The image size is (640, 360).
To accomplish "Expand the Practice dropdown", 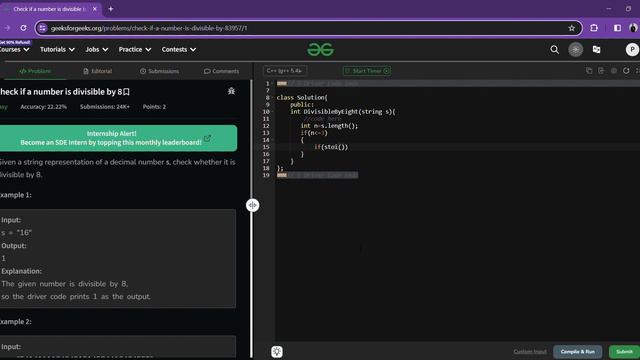I will click(135, 49).
